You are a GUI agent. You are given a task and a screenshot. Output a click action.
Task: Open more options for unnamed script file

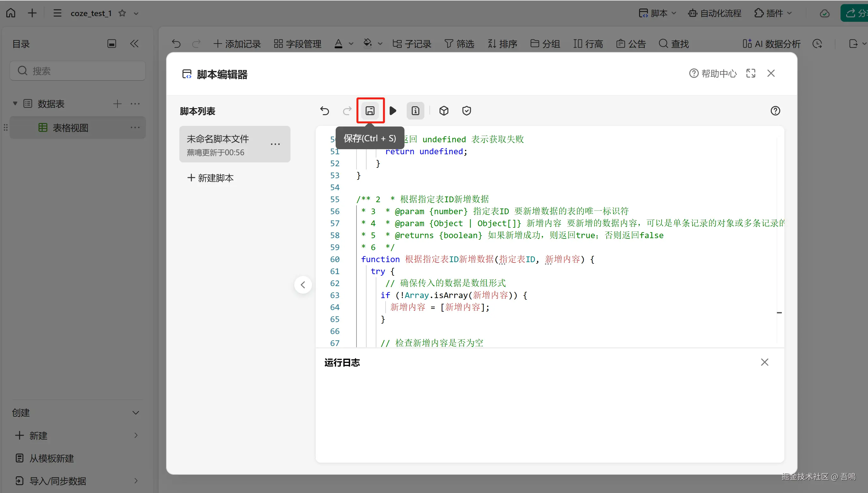(275, 144)
